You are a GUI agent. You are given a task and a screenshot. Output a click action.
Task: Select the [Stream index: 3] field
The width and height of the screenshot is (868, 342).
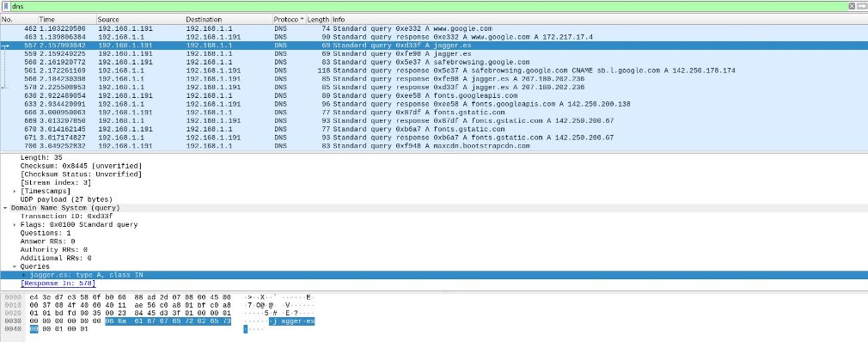pyautogui.click(x=56, y=183)
